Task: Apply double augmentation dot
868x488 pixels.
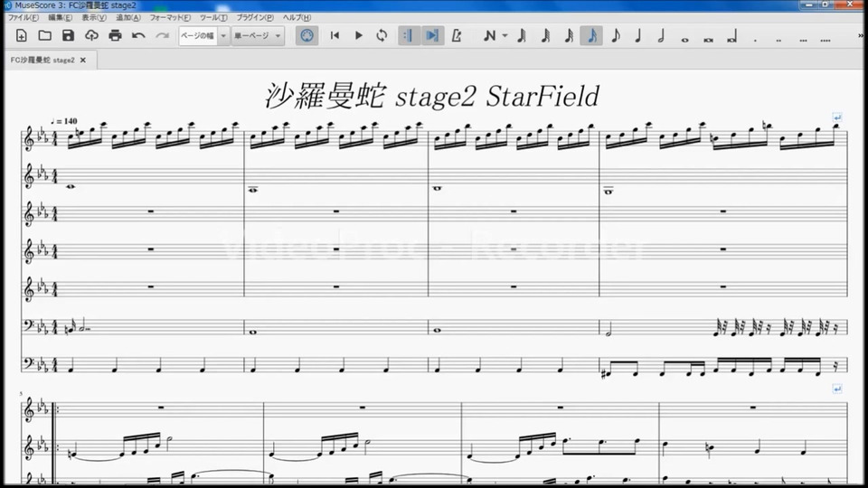Action: click(778, 39)
